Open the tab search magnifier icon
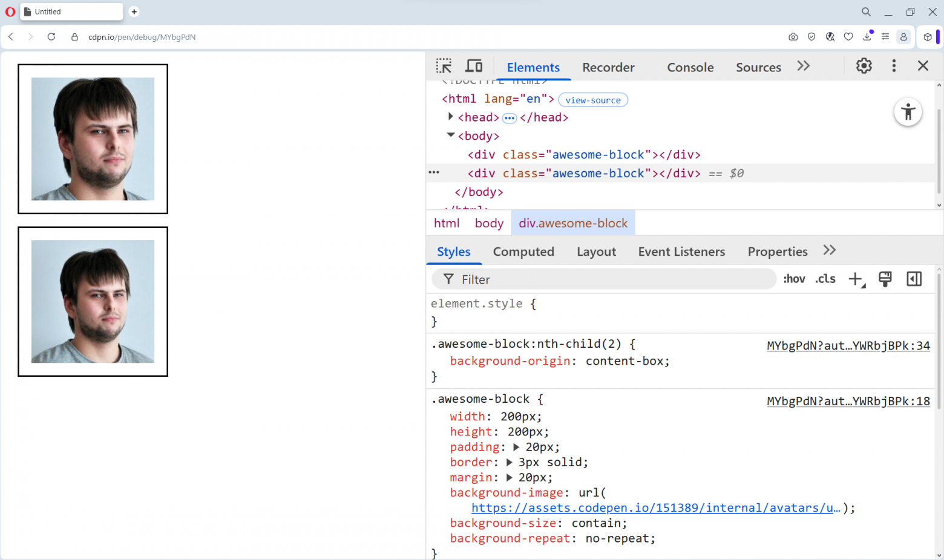944x560 pixels. tap(866, 11)
